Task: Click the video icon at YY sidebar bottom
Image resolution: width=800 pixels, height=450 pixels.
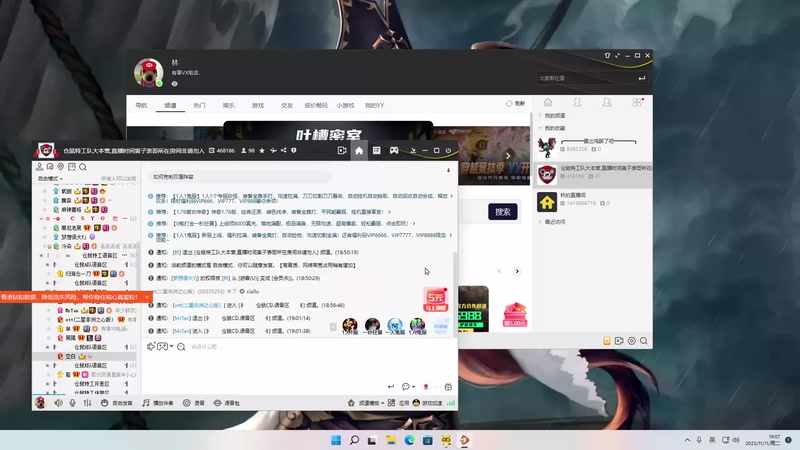Action: coord(619,341)
